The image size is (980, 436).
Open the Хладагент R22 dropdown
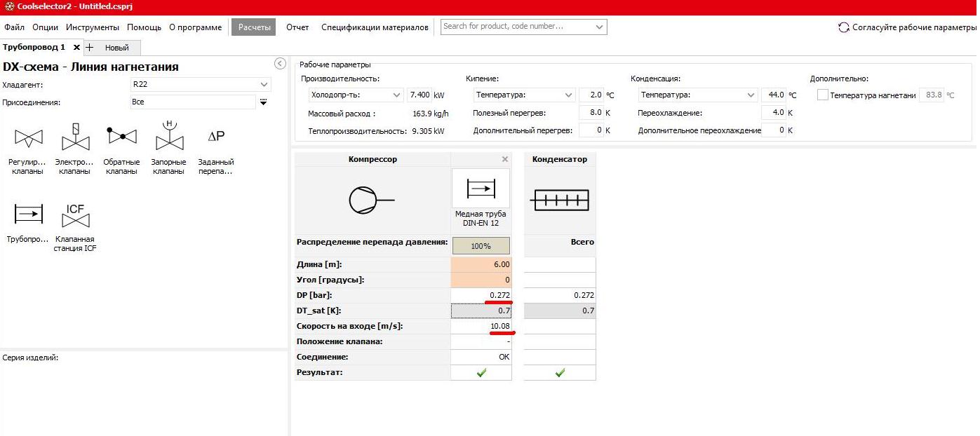pos(201,85)
